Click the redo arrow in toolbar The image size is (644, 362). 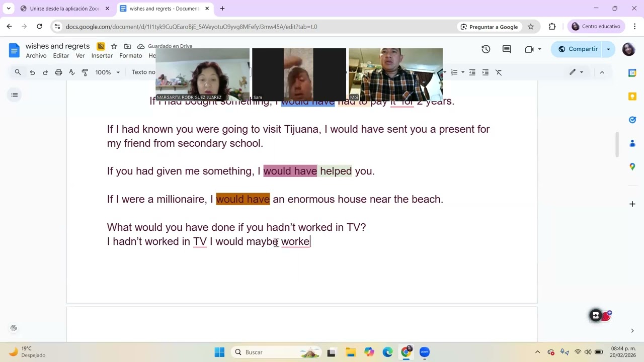tap(45, 72)
